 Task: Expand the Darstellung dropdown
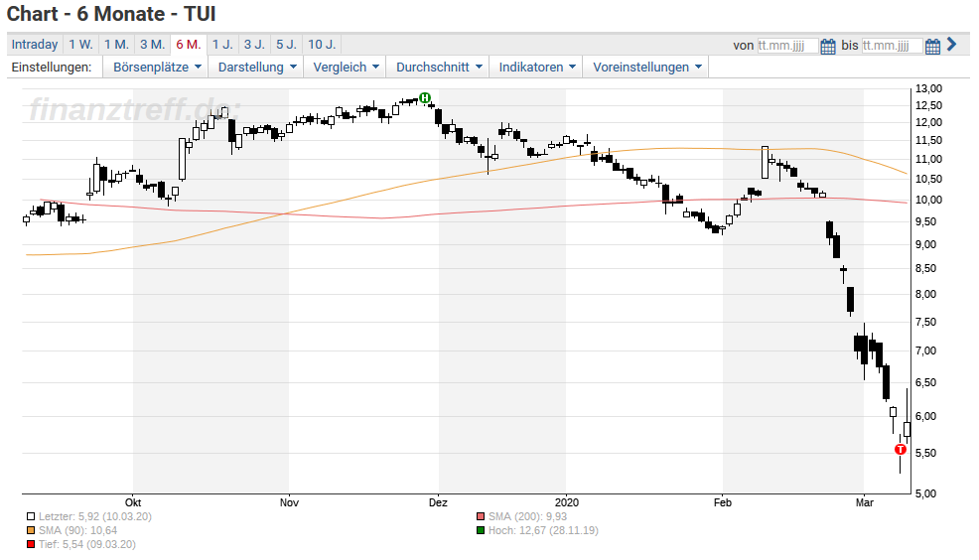coord(256,67)
